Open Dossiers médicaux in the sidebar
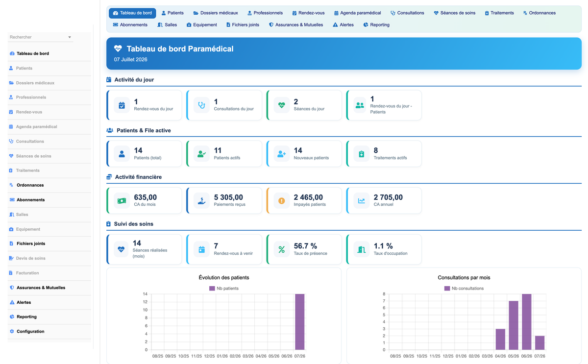588x364 pixels. [x=49, y=83]
